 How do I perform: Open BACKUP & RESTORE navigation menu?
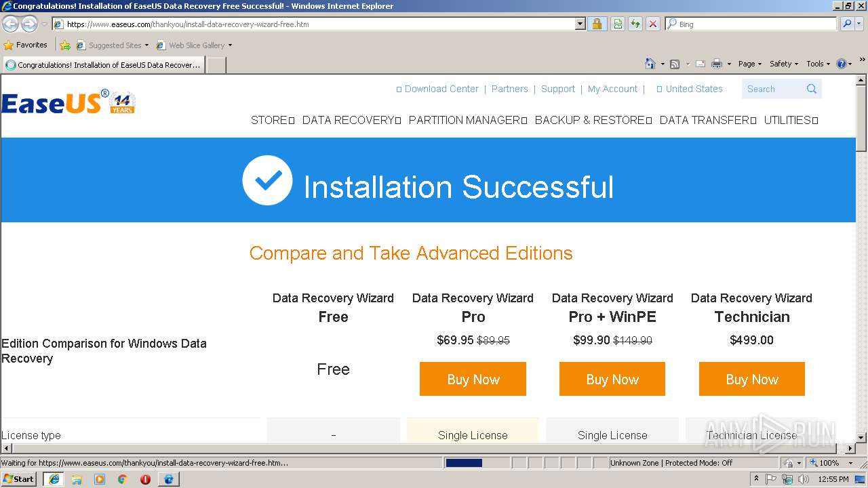pos(593,120)
